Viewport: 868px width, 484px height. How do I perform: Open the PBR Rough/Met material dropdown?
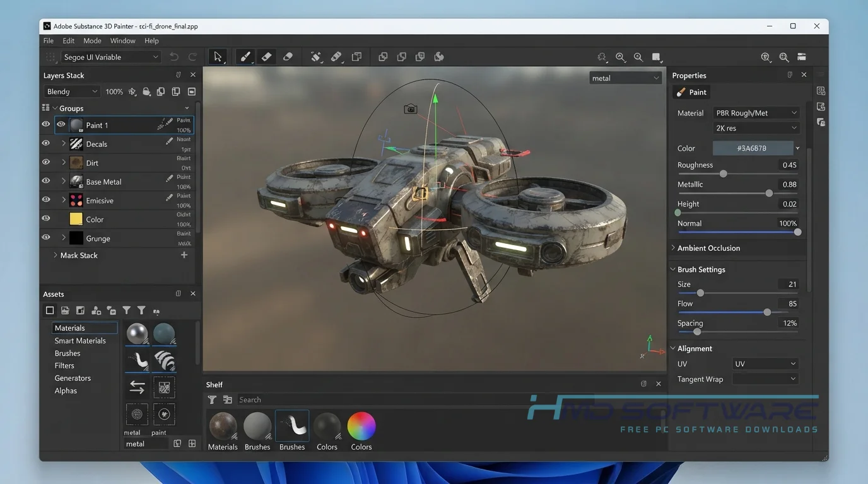[x=756, y=113]
